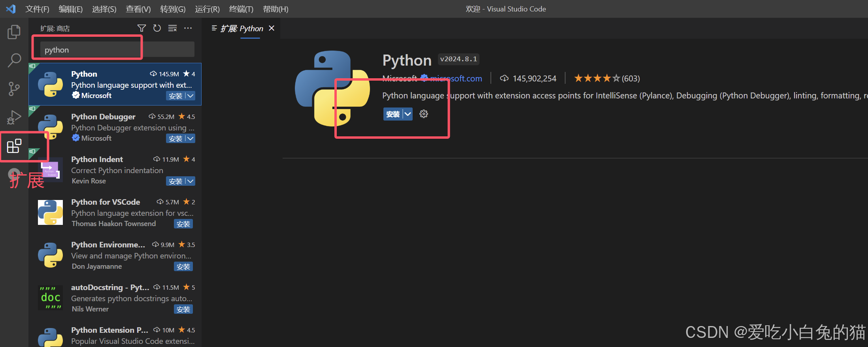The height and width of the screenshot is (347, 868).
Task: Switch to the 扩展 Python editor tab
Action: pos(241,28)
